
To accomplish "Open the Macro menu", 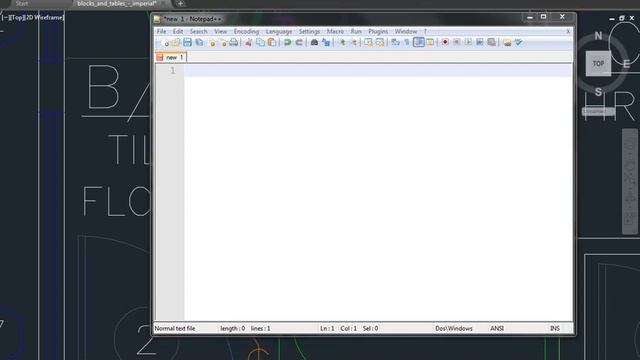I will [x=335, y=31].
